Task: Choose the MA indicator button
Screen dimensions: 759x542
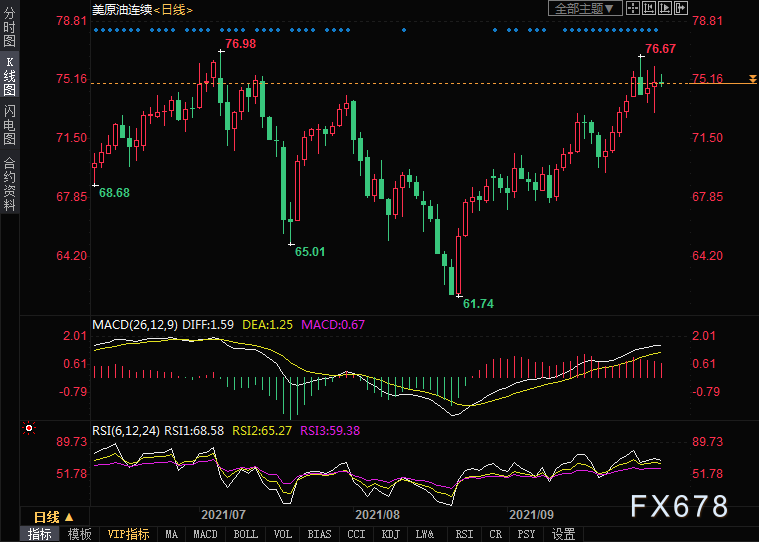Action: 171,534
